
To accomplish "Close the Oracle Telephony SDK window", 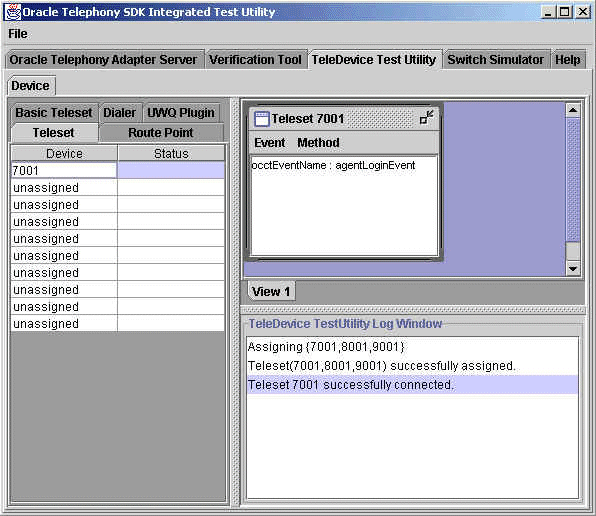I will click(x=583, y=12).
